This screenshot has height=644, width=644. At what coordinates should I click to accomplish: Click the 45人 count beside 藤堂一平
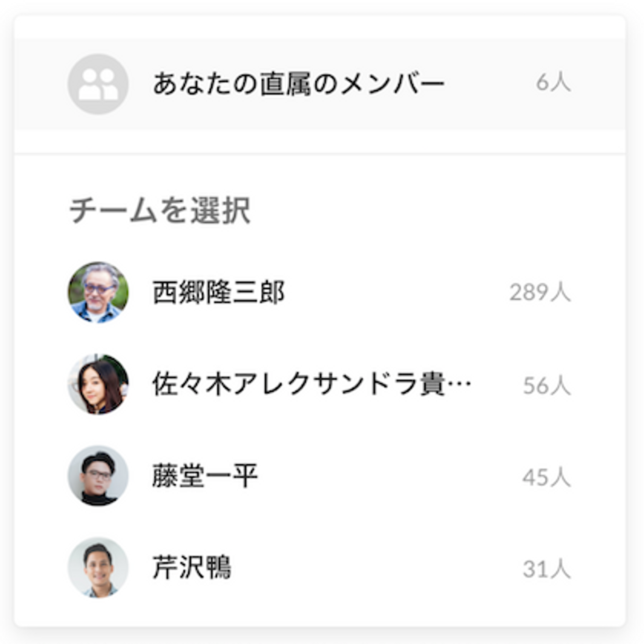546,477
